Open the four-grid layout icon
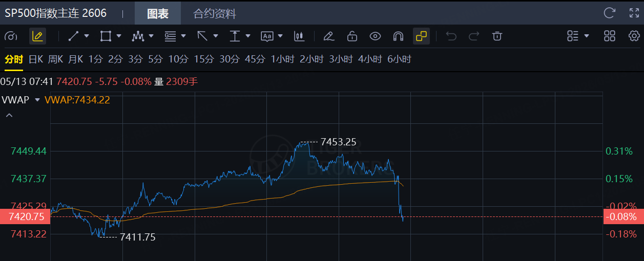Image resolution: width=644 pixels, height=261 pixels. coord(610,36)
